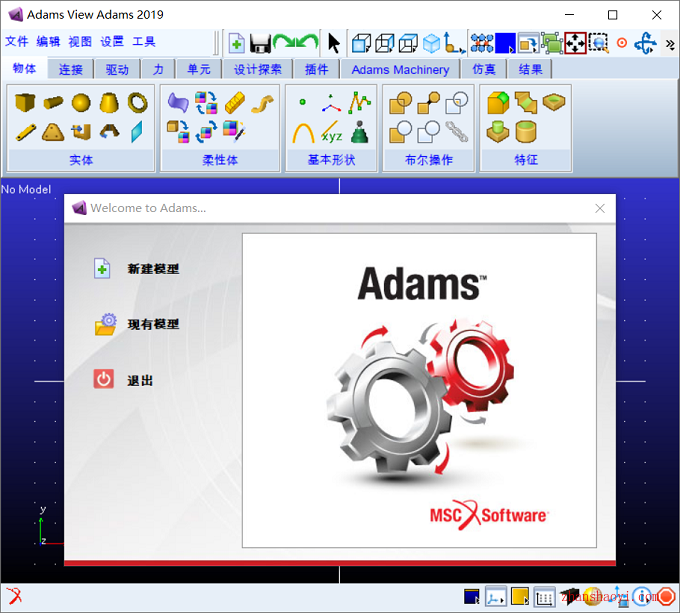Create a new model from the toolbar
Image resolution: width=680 pixels, height=613 pixels.
pos(236,43)
